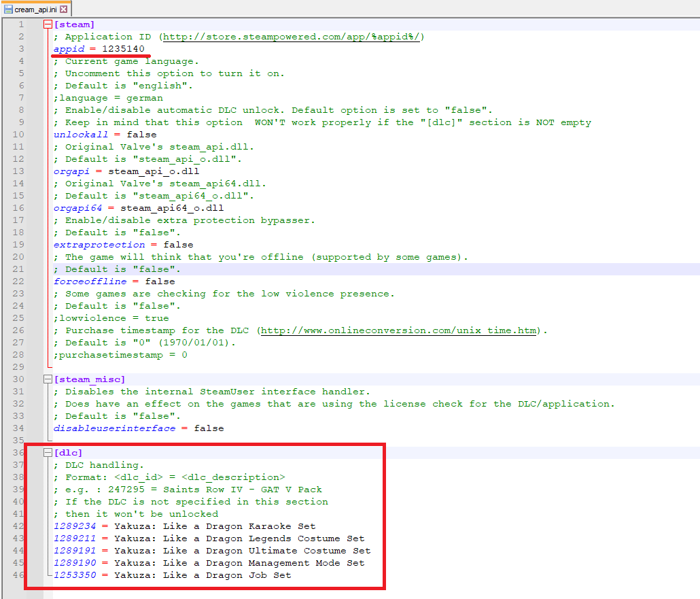Click the [steam] section header
This screenshot has width=700, height=599.
click(74, 24)
